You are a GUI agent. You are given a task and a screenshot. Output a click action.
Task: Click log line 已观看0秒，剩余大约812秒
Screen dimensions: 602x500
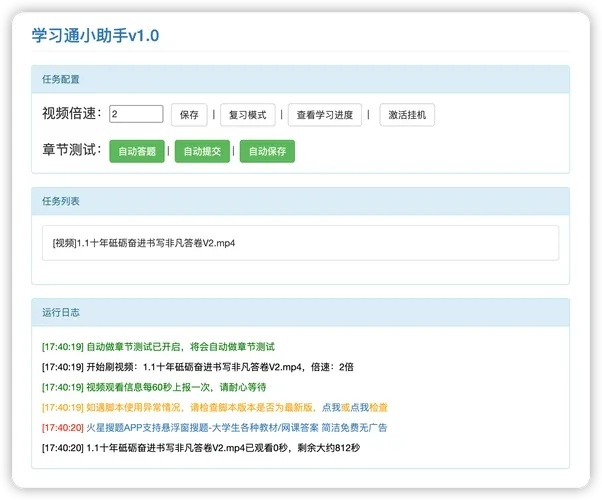tap(201, 448)
